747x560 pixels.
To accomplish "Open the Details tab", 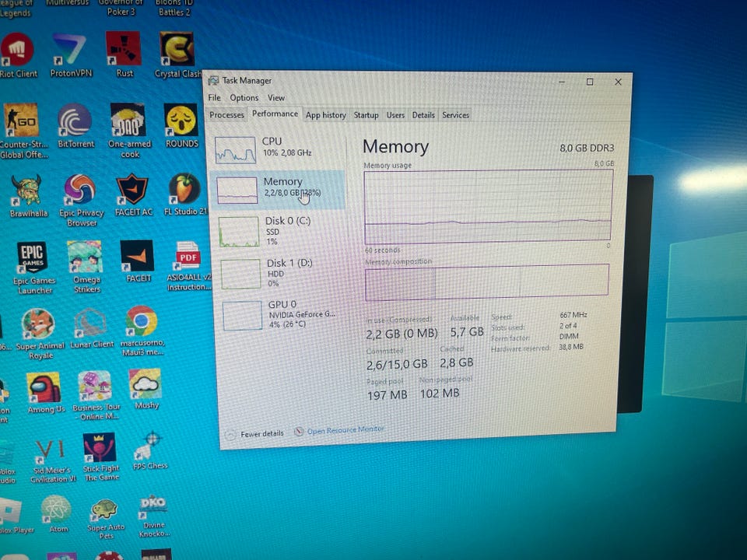I will [423, 115].
